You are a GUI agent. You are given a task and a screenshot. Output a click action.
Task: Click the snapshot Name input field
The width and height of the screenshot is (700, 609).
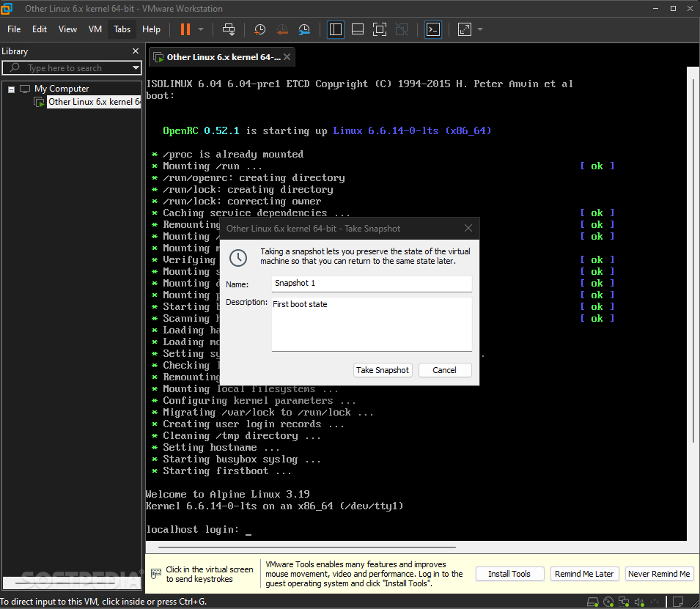point(372,284)
